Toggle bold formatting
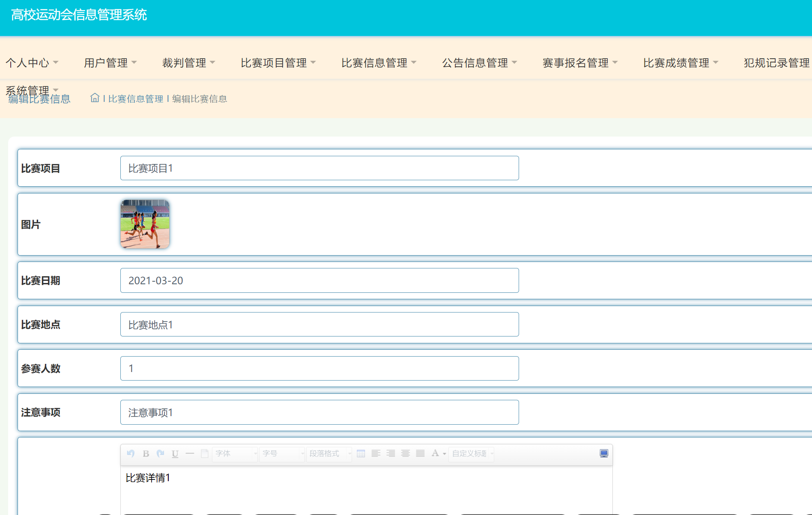This screenshot has height=515, width=812. [x=146, y=454]
